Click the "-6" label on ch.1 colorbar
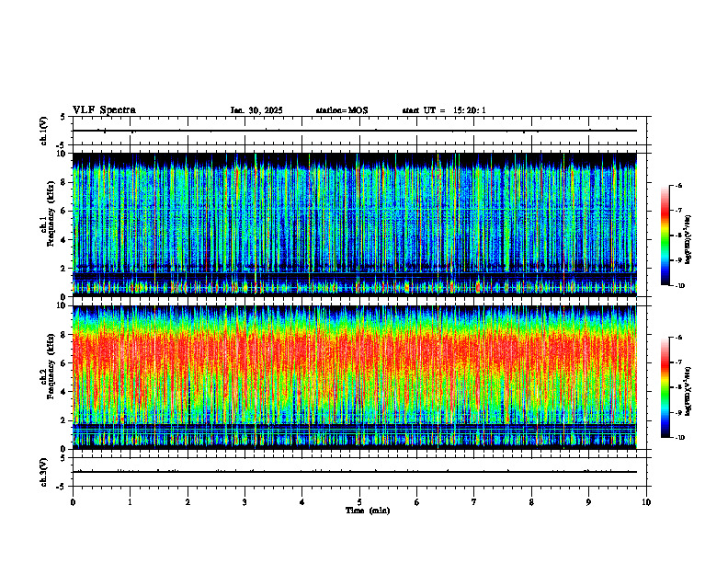This screenshot has height=563, width=728. pos(678,185)
